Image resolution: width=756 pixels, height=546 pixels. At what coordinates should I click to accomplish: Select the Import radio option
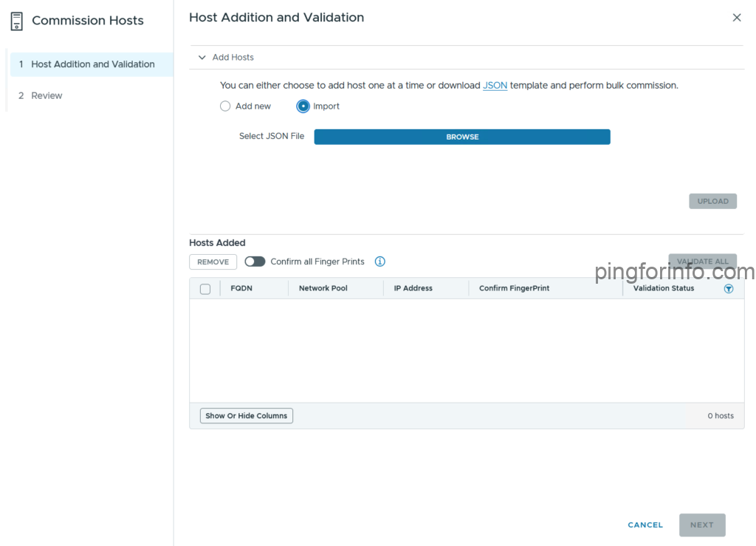pyautogui.click(x=303, y=106)
